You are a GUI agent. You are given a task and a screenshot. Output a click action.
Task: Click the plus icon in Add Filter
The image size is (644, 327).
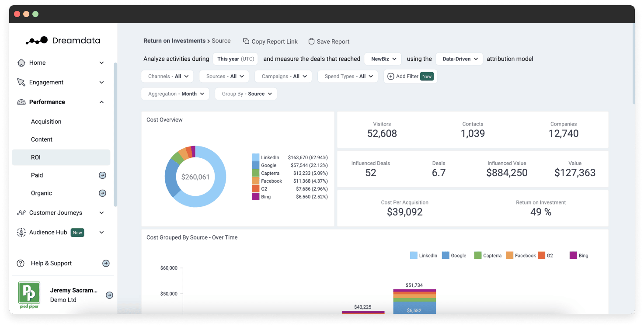(391, 76)
